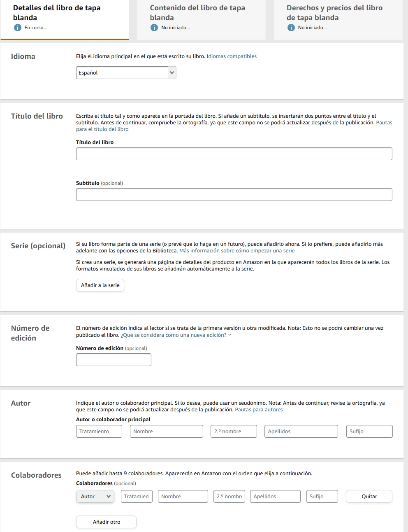
Task: Open the 'Idiomas compatibles' link
Action: pyautogui.click(x=232, y=56)
